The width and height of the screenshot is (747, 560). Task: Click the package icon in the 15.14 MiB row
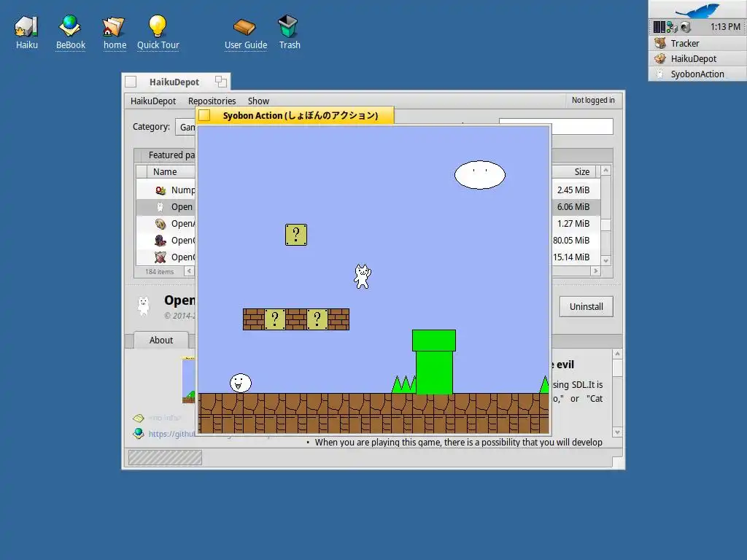[160, 257]
